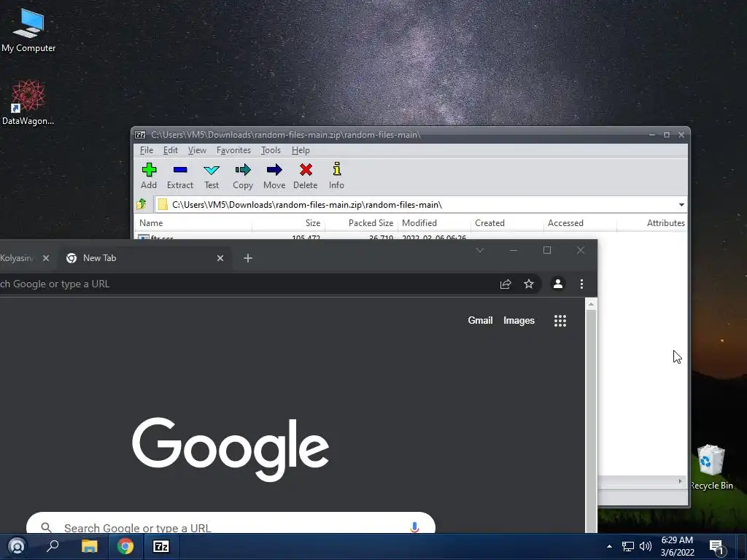Click Chrome page scrollbar up arrow

591,304
